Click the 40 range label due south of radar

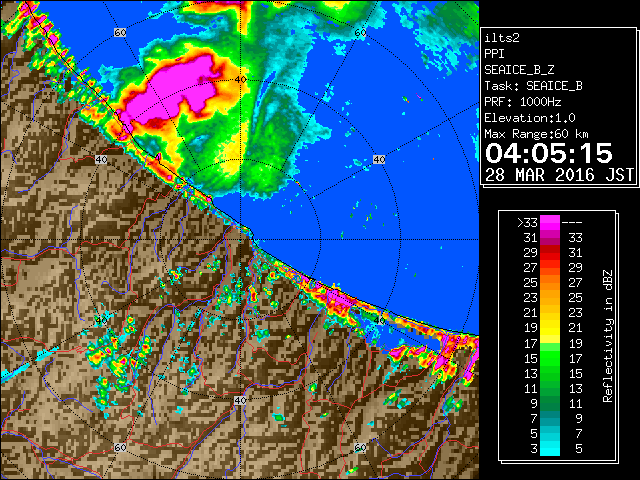[x=240, y=400]
